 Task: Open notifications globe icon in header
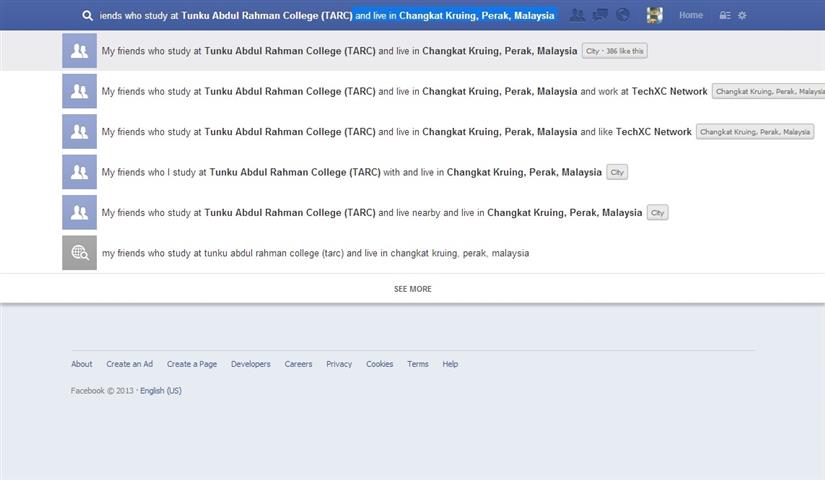[x=623, y=15]
